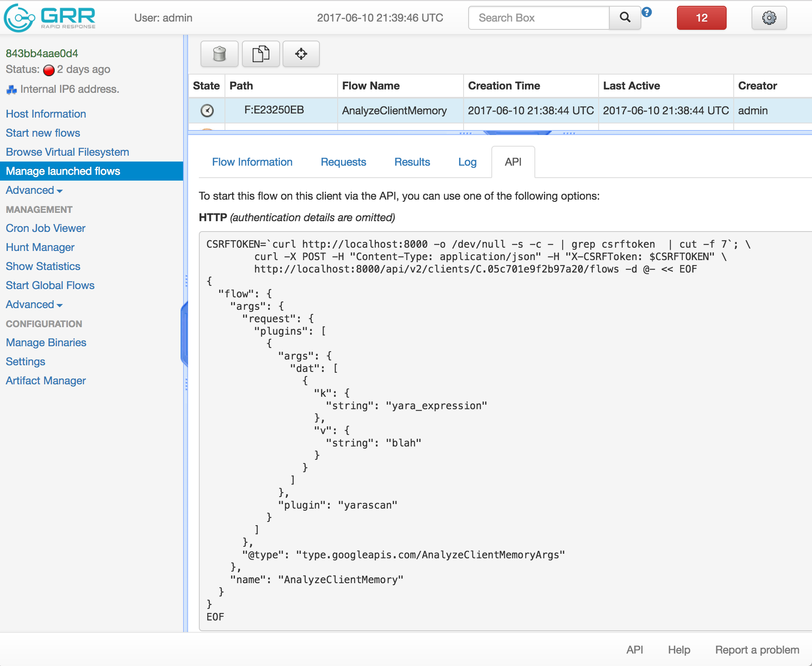
Task: Click the red notifications counter
Action: click(x=701, y=18)
